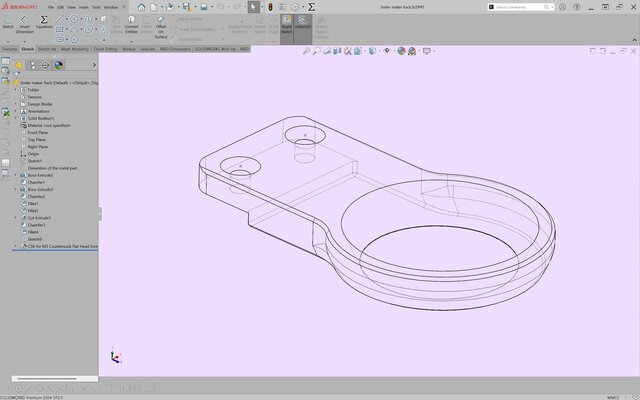Expand the Boss-Extrude2 feature node

click(15, 175)
